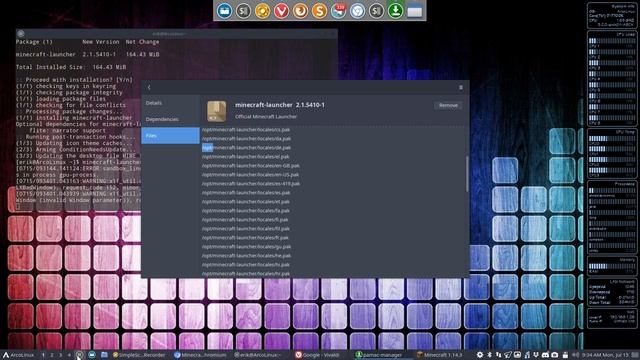Select file path locales/da.pak
The width and height of the screenshot is (640, 360).
click(246, 139)
